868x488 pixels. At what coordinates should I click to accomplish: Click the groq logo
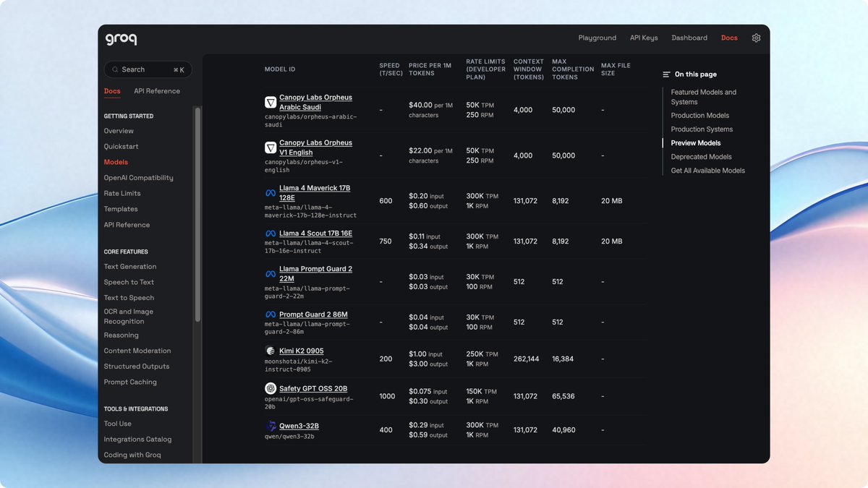coord(121,39)
